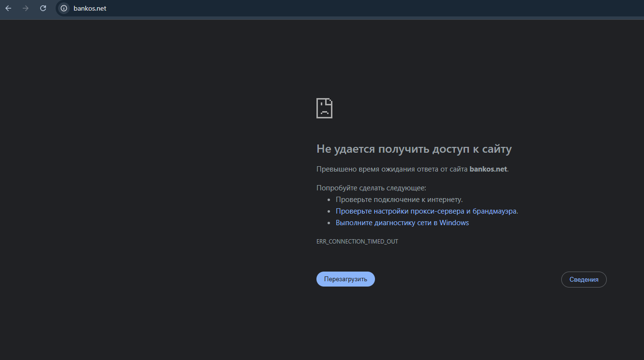Run Выполните диагностику сети в Windows link
The width and height of the screenshot is (644, 360).
pyautogui.click(x=402, y=223)
